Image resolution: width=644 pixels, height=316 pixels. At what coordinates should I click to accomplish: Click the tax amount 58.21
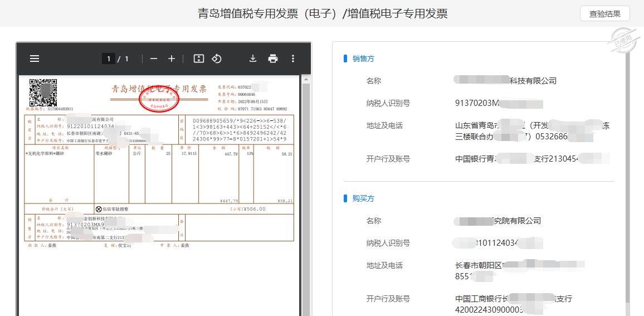tap(287, 154)
